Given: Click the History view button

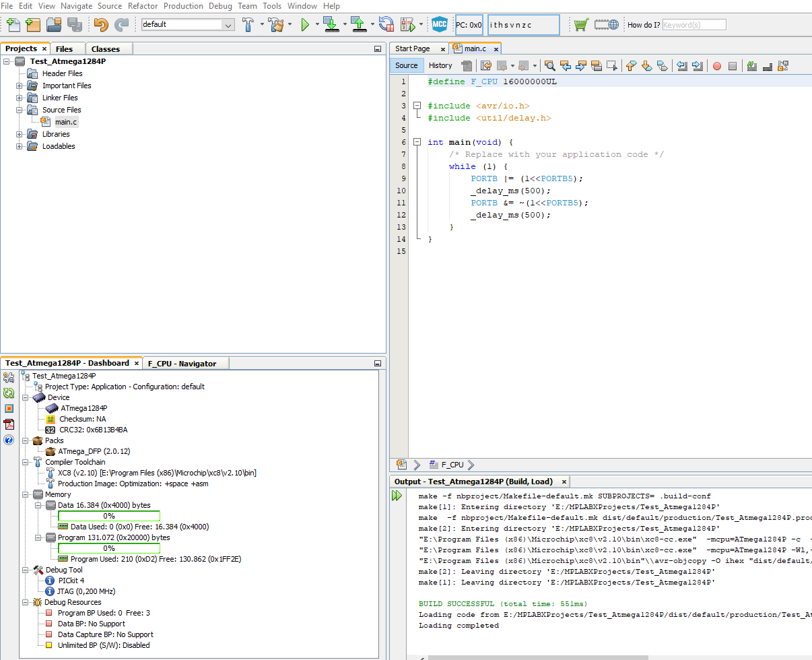Looking at the screenshot, I should coord(440,65).
